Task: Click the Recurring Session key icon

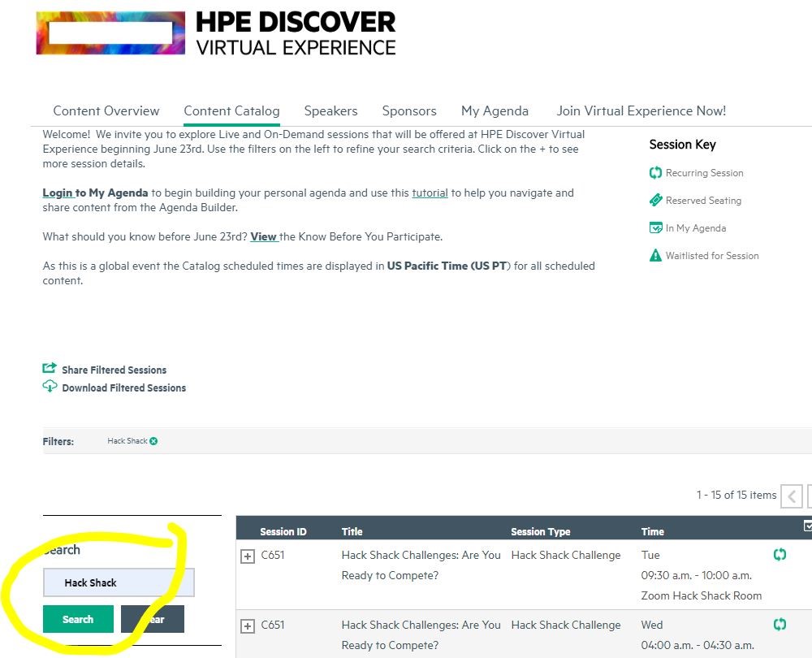Action: point(655,173)
